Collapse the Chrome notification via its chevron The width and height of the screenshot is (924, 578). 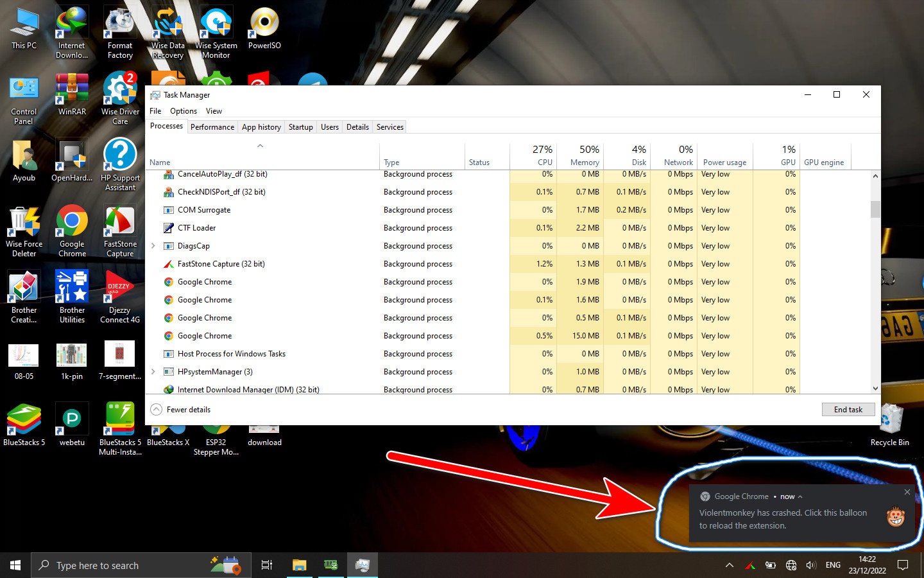(801, 496)
